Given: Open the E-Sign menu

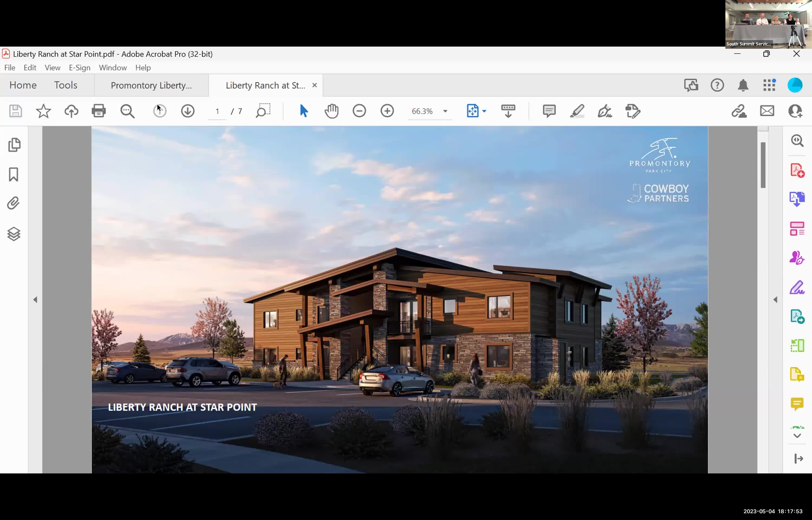Looking at the screenshot, I should [79, 67].
